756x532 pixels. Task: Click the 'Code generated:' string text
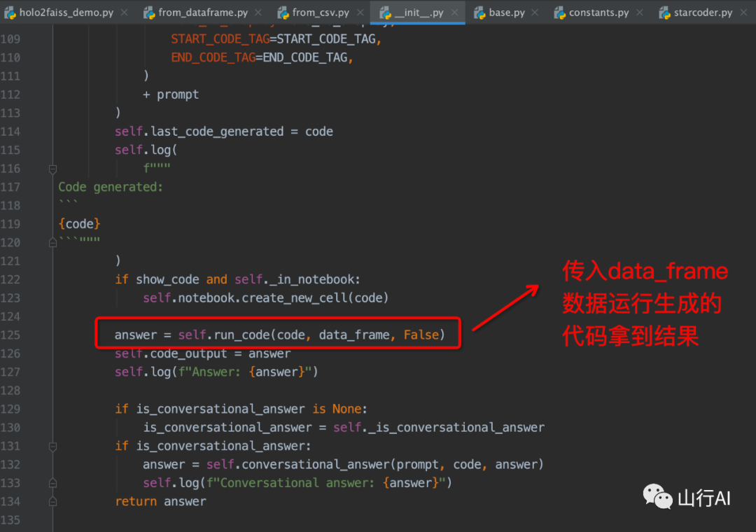tap(111, 187)
